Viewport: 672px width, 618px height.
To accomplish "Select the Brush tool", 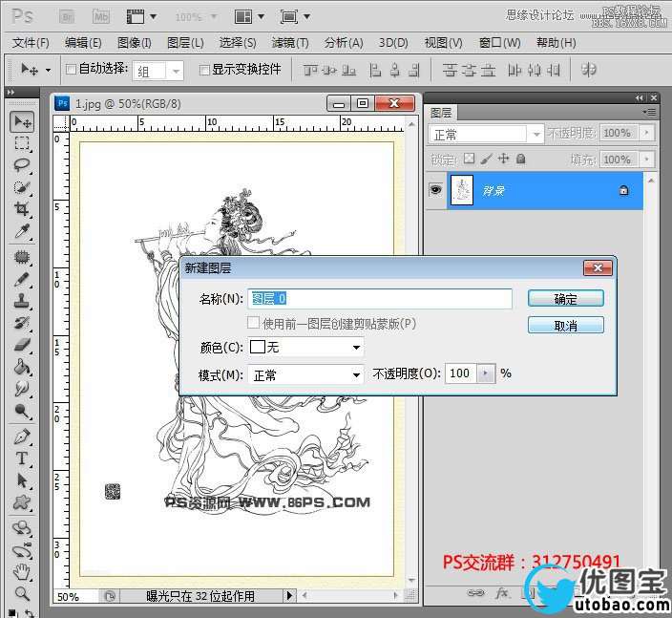I will 22,279.
